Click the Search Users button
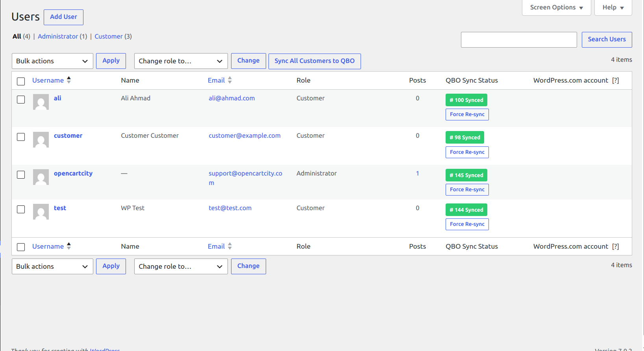644x351 pixels. pos(607,39)
